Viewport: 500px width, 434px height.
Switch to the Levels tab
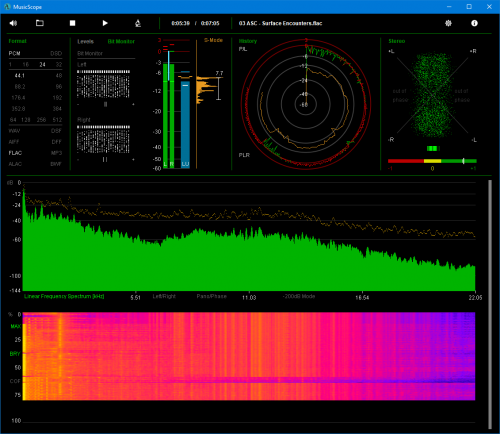(85, 41)
